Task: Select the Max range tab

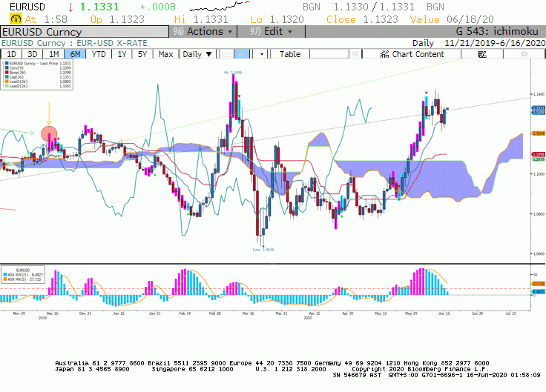Action: [x=165, y=54]
